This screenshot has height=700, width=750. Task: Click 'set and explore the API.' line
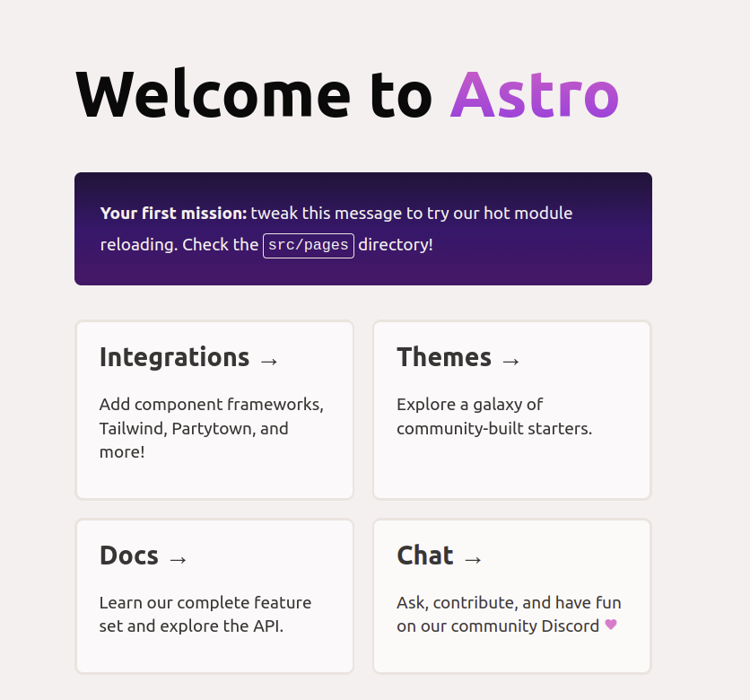coord(191,626)
